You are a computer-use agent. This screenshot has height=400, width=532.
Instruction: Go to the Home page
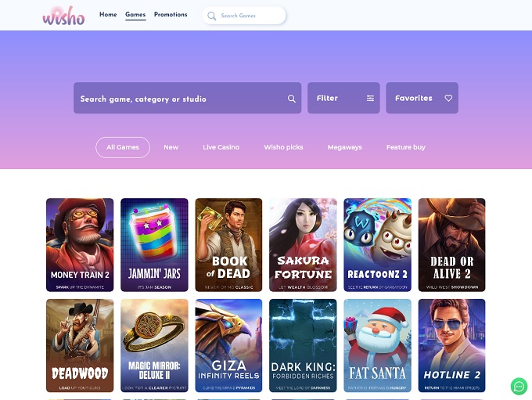(108, 14)
